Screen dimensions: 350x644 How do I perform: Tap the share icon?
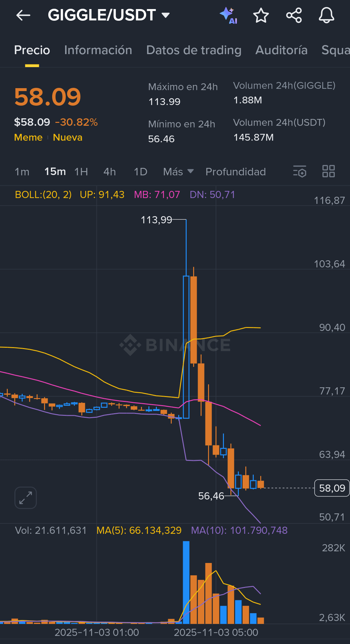[x=294, y=16]
